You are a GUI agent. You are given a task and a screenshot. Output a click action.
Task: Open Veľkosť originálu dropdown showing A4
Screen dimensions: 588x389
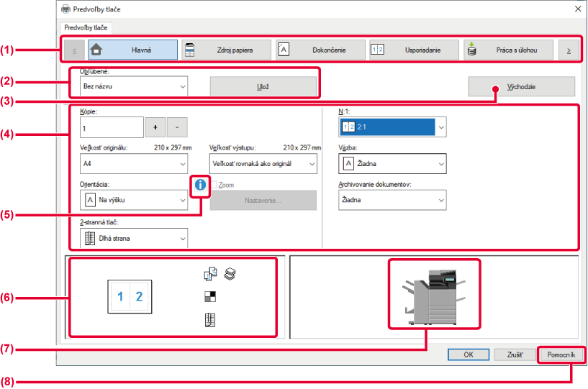click(134, 164)
